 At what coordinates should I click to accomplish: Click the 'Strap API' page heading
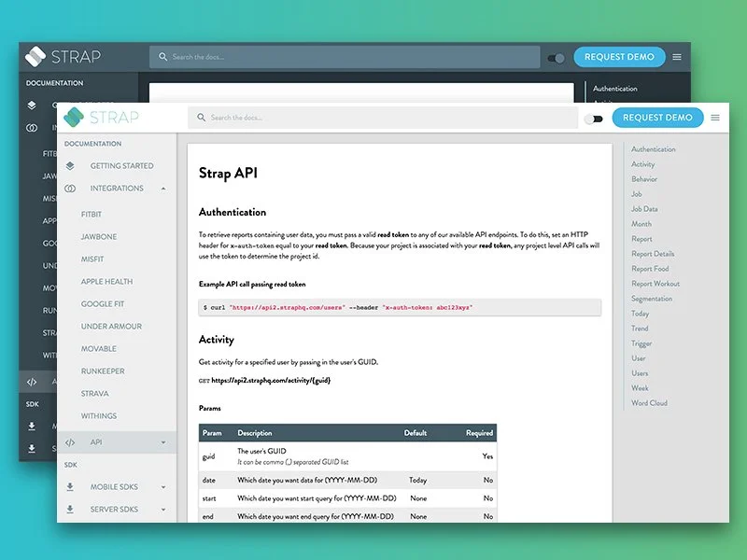pos(228,173)
